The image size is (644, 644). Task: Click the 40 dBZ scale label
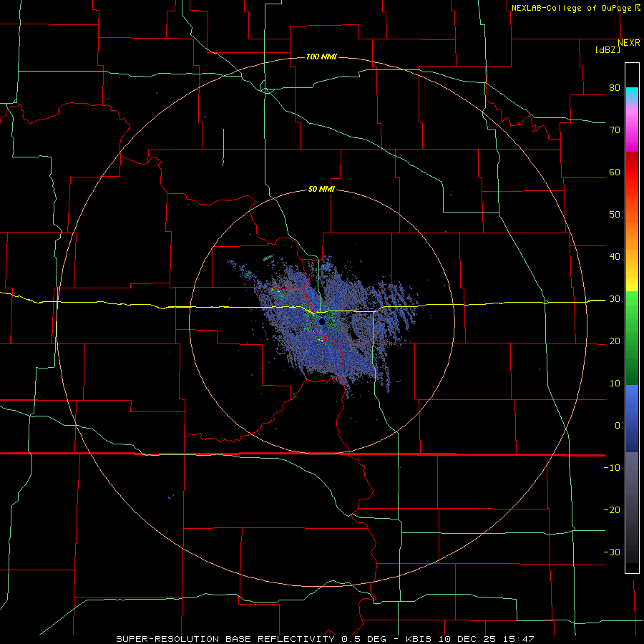tap(615, 257)
